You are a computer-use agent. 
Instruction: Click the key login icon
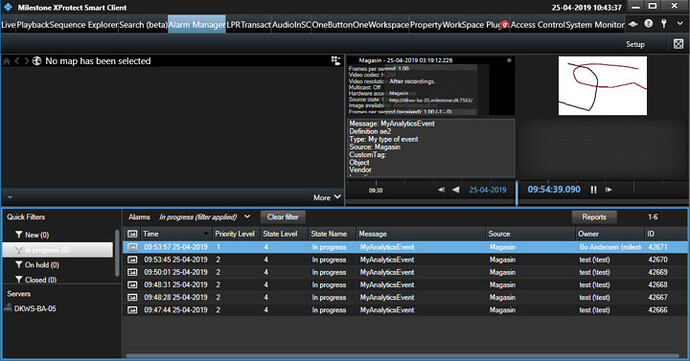664,24
